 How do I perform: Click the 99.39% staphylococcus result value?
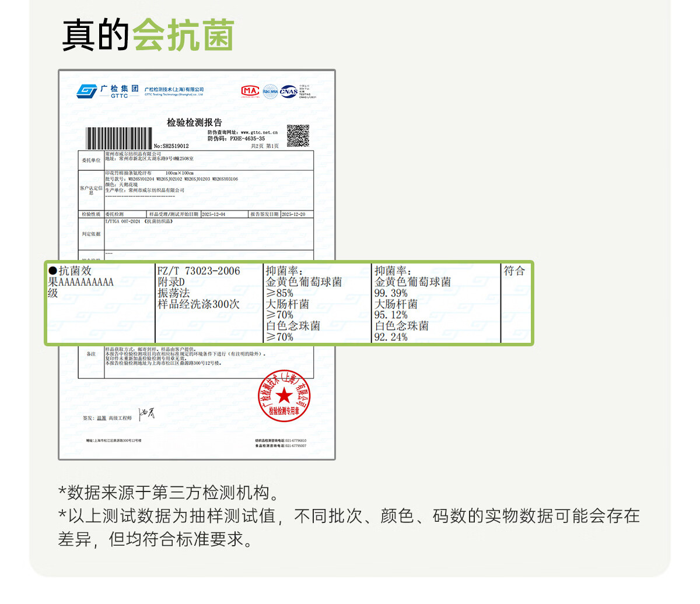pyautogui.click(x=391, y=293)
